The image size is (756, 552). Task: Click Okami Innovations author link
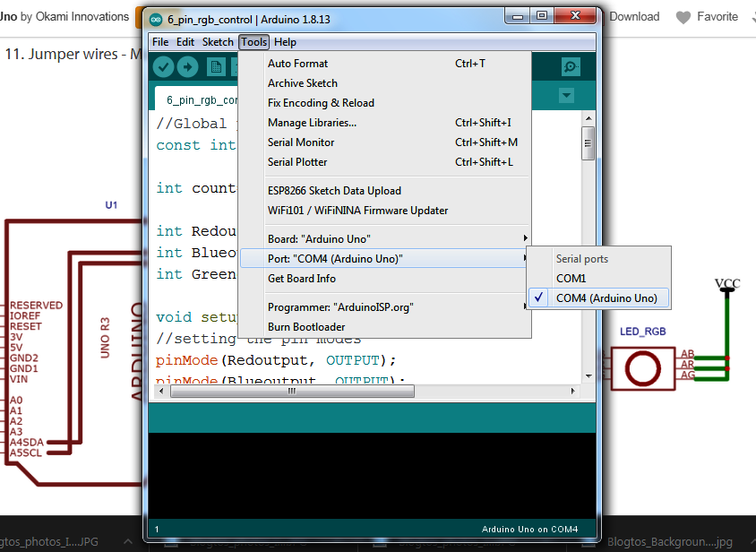[x=82, y=17]
